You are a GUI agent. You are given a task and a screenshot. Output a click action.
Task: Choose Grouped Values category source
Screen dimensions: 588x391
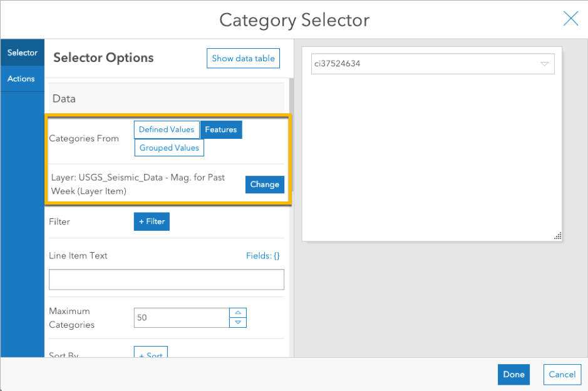pyautogui.click(x=169, y=148)
